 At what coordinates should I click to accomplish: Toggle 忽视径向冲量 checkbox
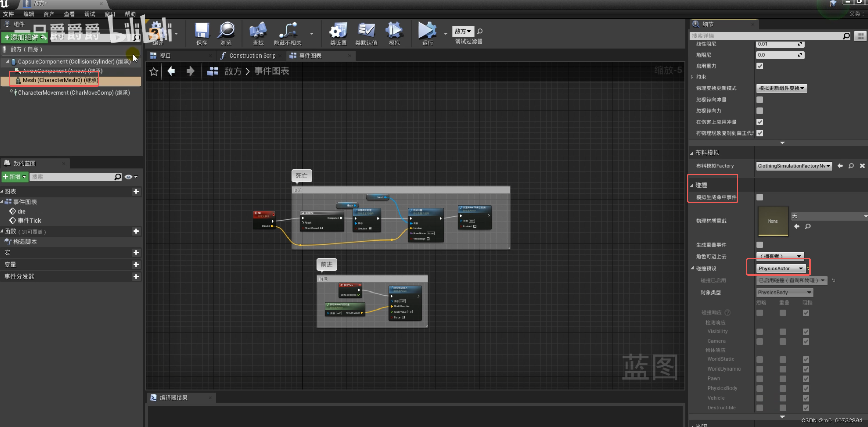pos(760,100)
